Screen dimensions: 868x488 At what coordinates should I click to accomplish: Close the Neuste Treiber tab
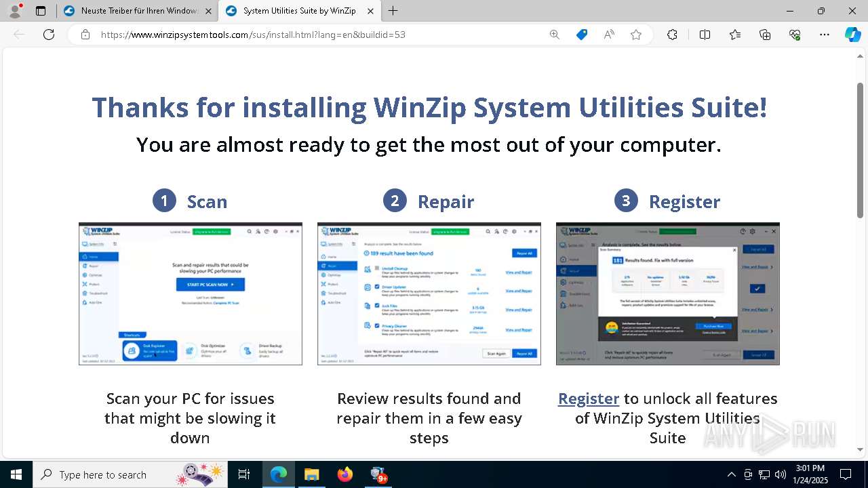tap(208, 11)
